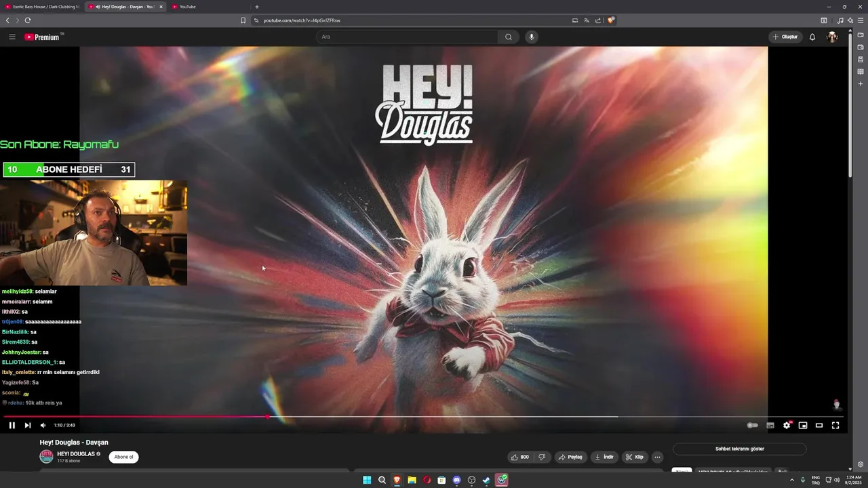Toggle the autoplay switch
The image size is (868, 488).
[753, 426]
